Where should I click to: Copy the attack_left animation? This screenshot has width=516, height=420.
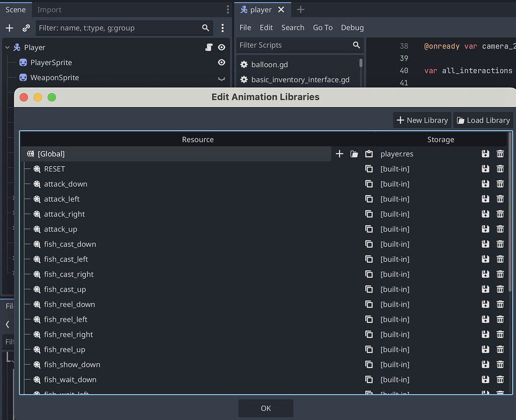click(369, 199)
